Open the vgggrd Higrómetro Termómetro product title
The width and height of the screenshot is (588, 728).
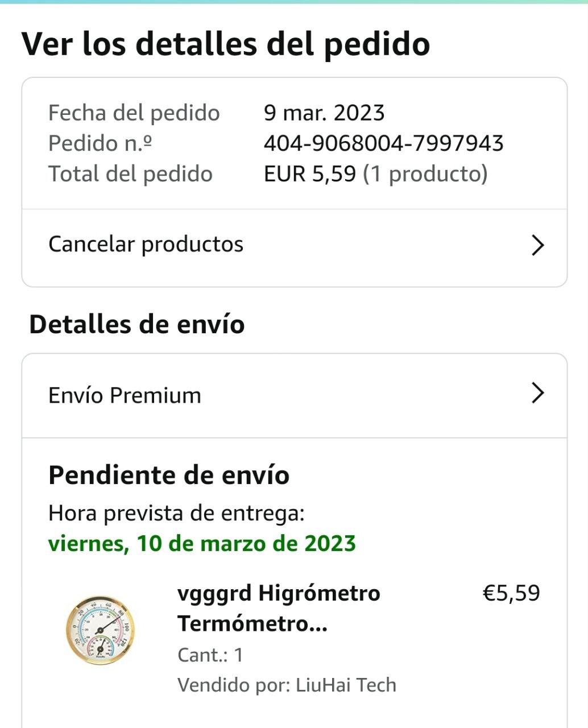pos(279,609)
